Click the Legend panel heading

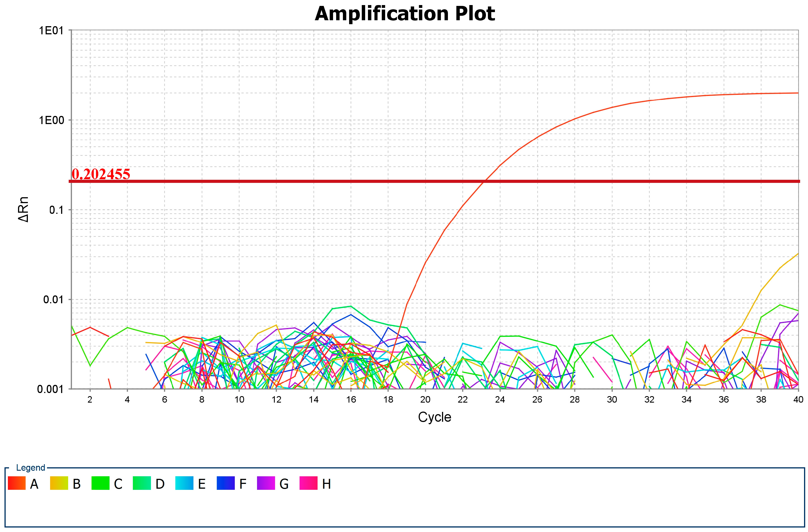tap(31, 468)
